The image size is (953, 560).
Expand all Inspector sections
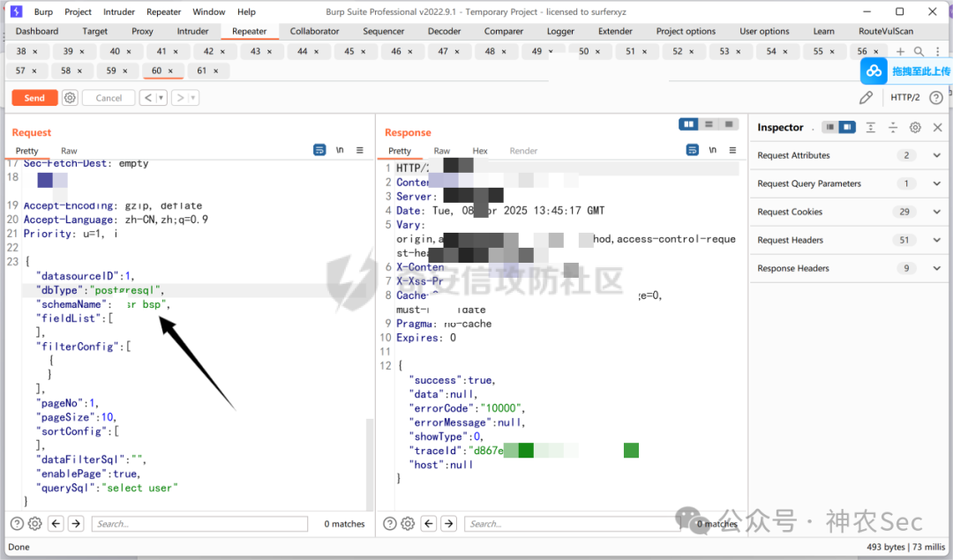point(870,127)
